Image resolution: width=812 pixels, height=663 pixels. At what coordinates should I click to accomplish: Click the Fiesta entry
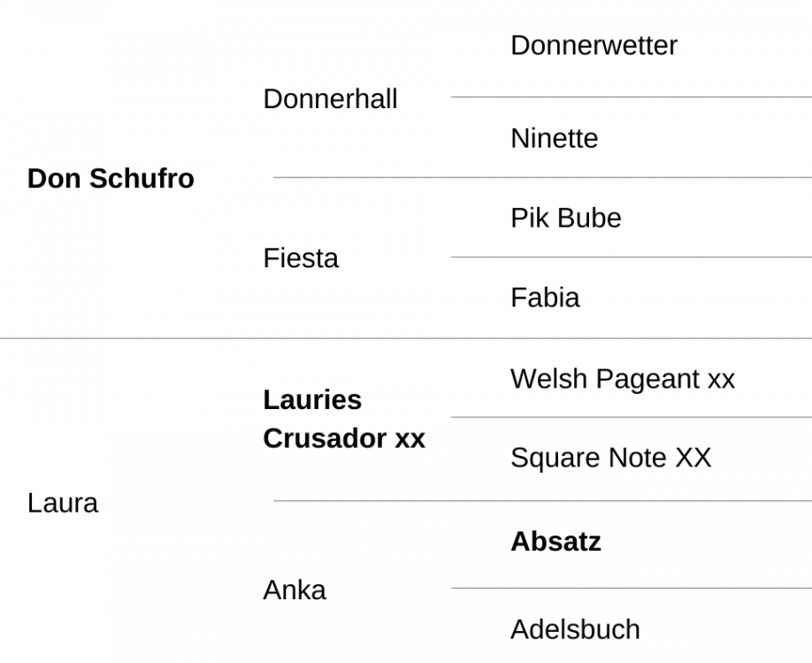301,258
